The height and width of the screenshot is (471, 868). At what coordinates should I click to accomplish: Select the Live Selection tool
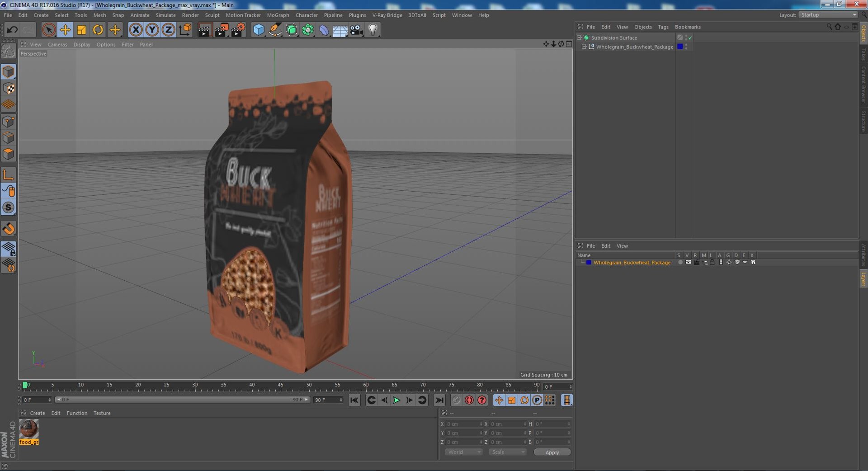pos(48,30)
